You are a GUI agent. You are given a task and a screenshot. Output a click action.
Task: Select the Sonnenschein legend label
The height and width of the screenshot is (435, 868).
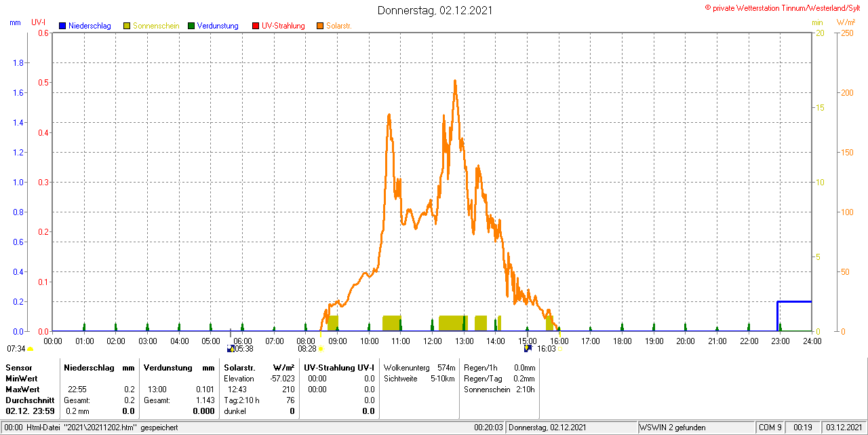point(156,26)
